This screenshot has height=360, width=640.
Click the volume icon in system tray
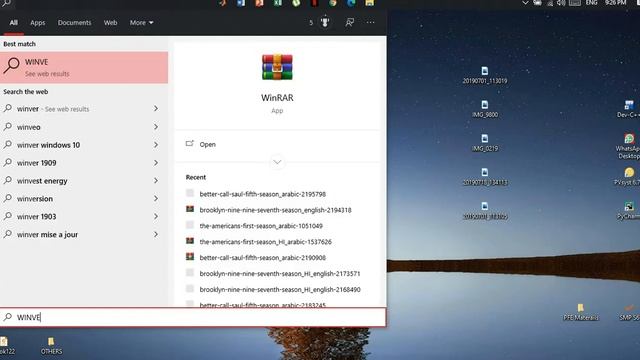(562, 3)
